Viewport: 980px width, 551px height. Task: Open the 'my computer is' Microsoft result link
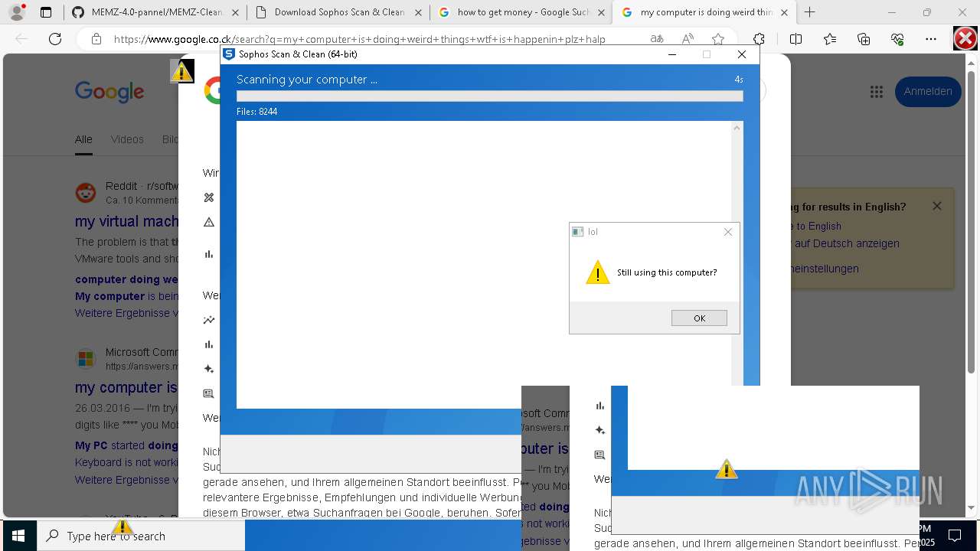[126, 387]
